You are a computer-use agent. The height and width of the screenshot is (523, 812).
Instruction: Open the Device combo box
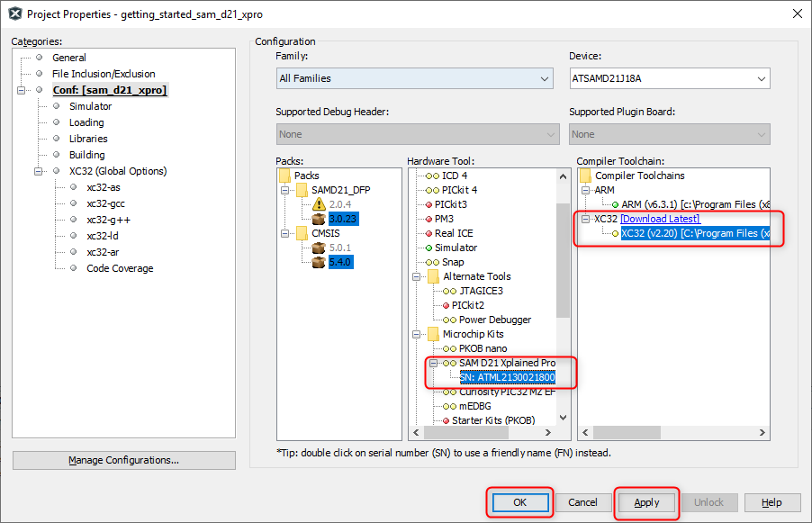669,78
